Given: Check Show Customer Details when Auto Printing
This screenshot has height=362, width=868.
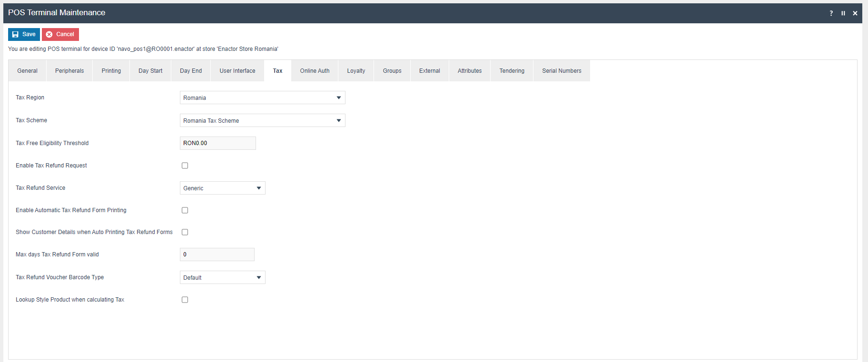Looking at the screenshot, I should coord(185,232).
